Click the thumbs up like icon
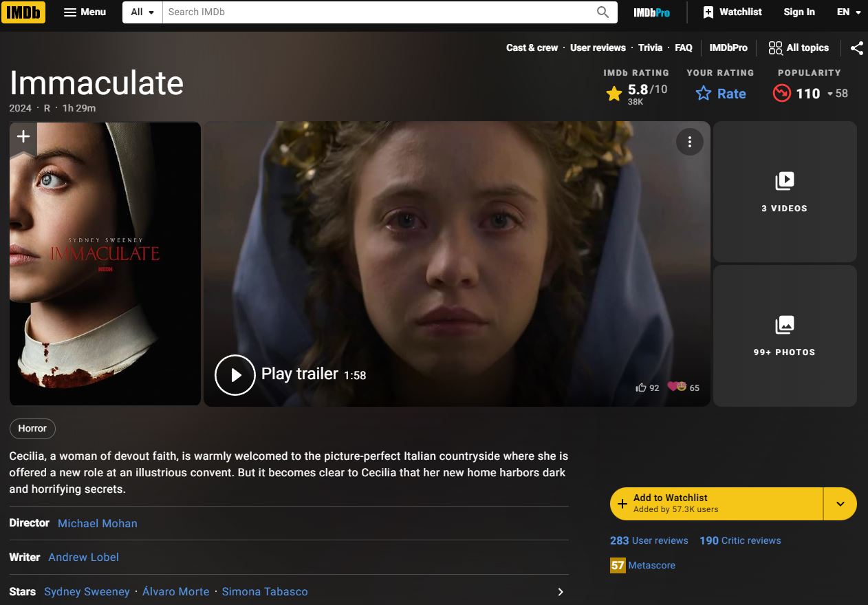Viewport: 868px width, 605px height. pos(641,388)
